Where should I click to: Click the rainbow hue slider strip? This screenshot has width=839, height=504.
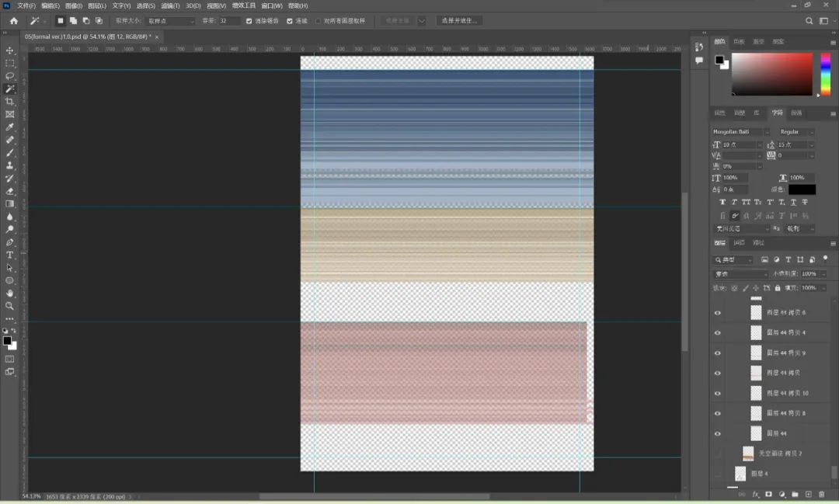826,75
